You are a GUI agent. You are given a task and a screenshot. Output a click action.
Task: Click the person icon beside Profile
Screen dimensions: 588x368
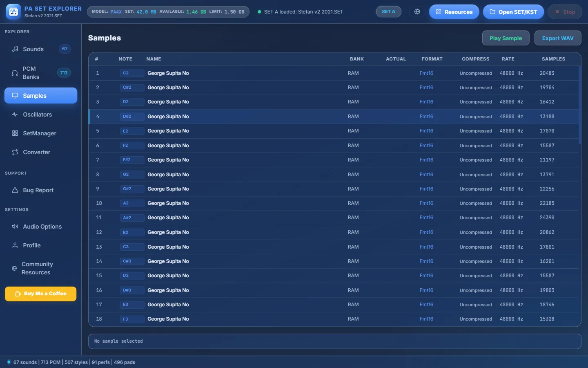(15, 245)
